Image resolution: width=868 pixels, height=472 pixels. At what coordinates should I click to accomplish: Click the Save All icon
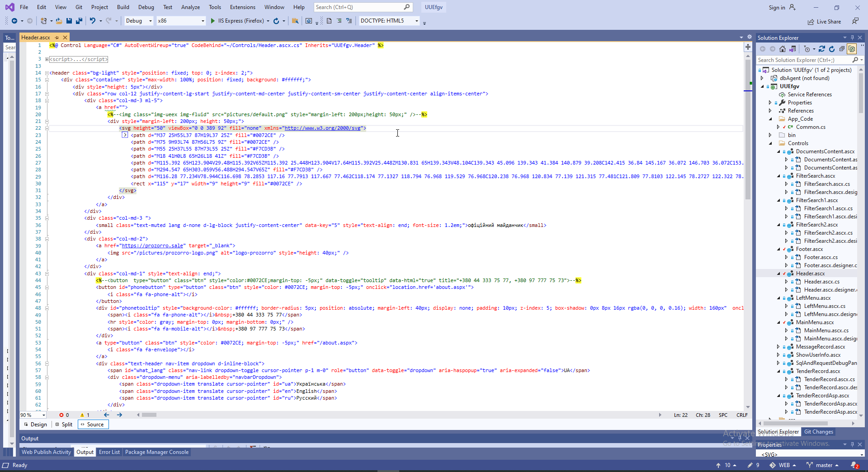pos(79,21)
